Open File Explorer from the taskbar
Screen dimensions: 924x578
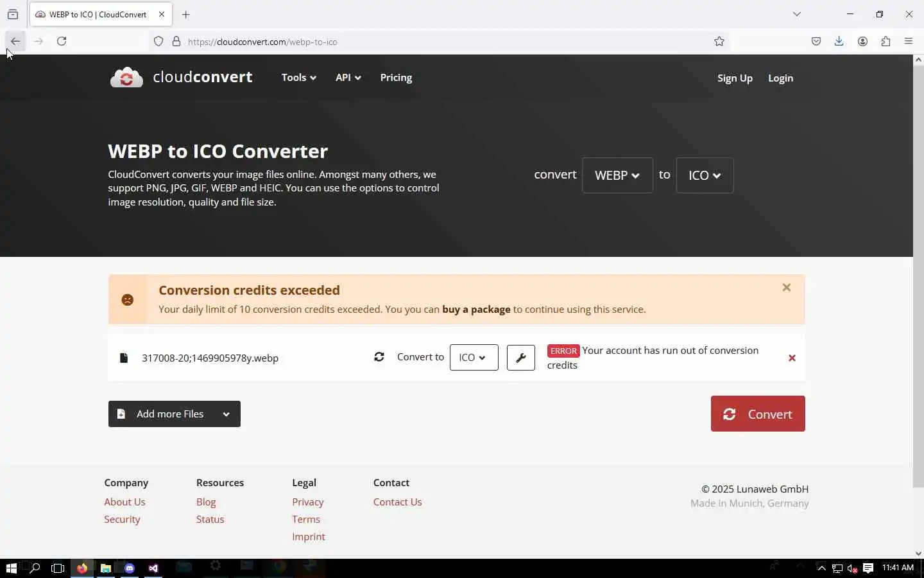[106, 568]
